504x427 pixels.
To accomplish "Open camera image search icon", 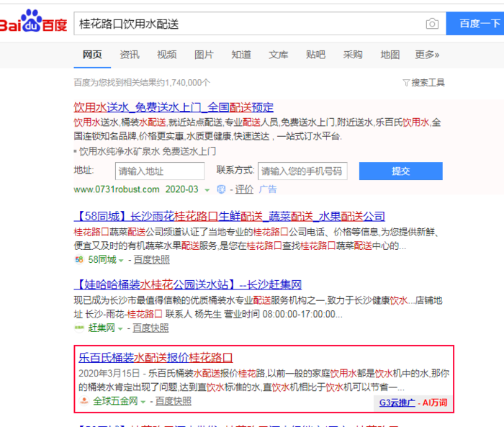I will [x=432, y=24].
